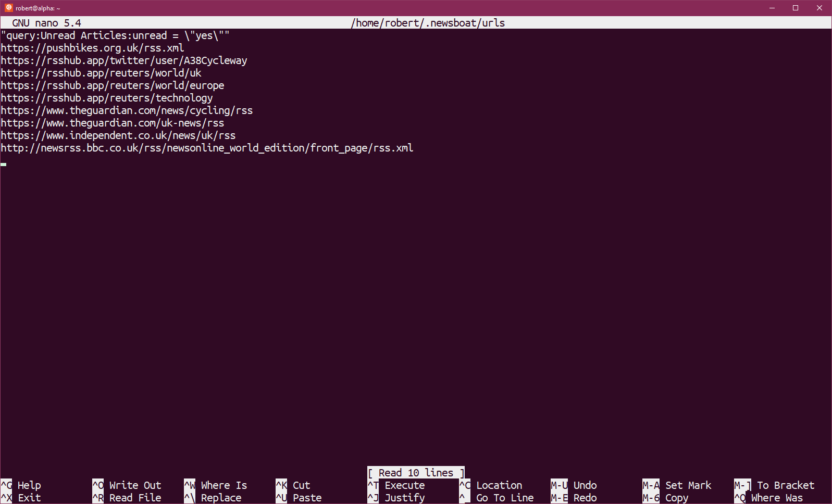832x504 pixels.
Task: Click the Undo shortcut (M-U)
Action: coord(584,485)
